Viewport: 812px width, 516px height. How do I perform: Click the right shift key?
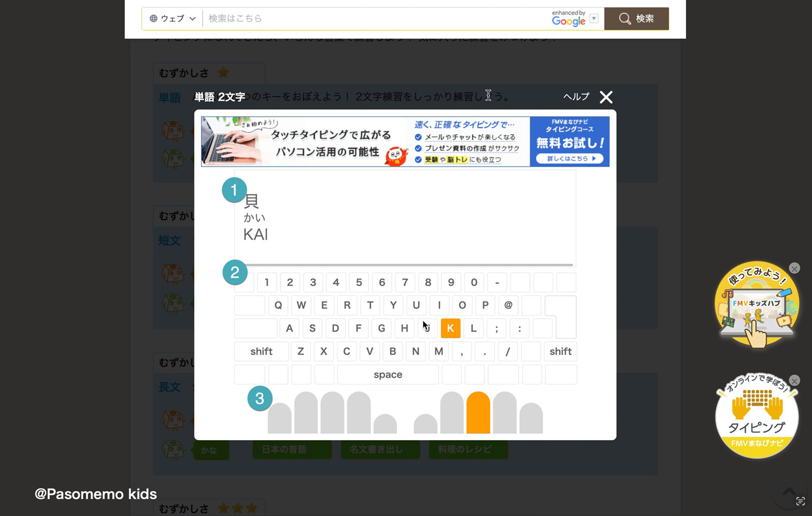[x=560, y=351]
